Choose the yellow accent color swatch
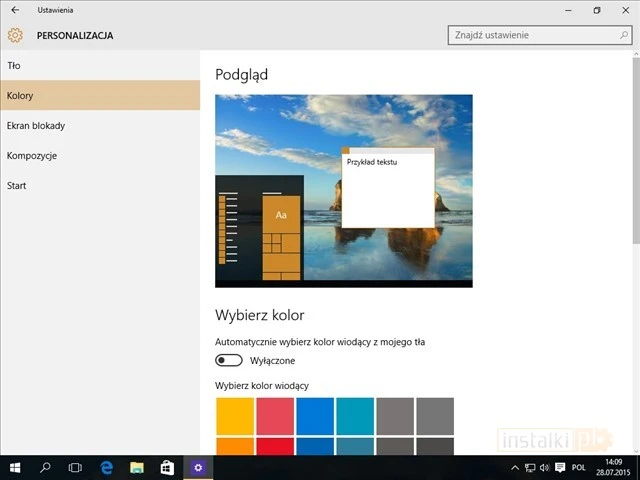Screen dimensions: 640x480 (235, 415)
